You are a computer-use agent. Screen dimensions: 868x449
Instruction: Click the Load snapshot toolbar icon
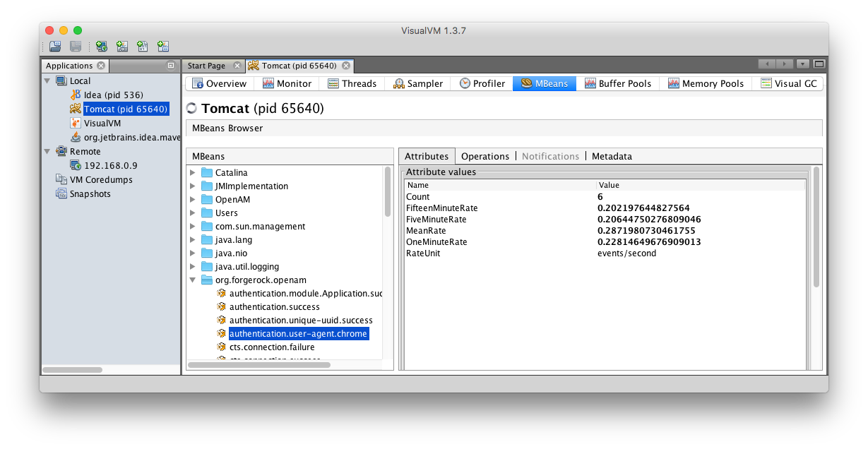pos(55,47)
